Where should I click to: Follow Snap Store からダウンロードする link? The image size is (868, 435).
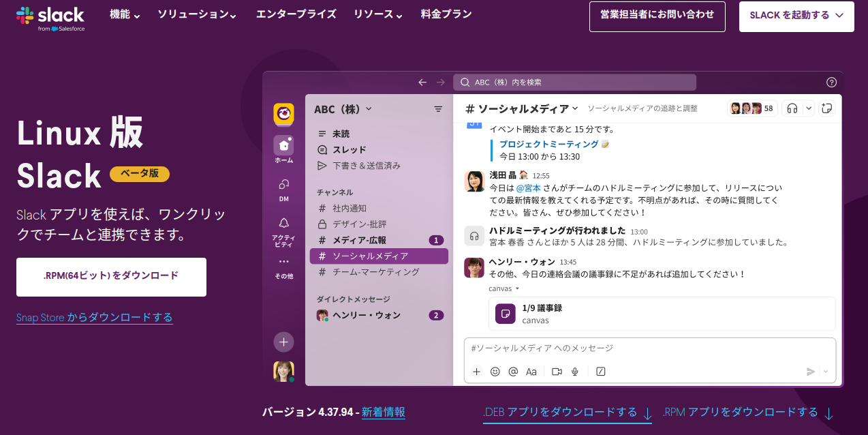tap(94, 318)
